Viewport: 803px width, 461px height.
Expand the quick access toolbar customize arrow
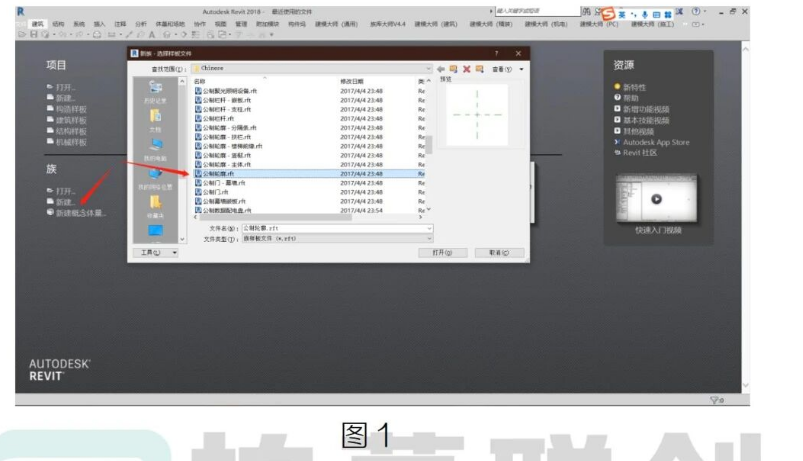click(x=272, y=35)
